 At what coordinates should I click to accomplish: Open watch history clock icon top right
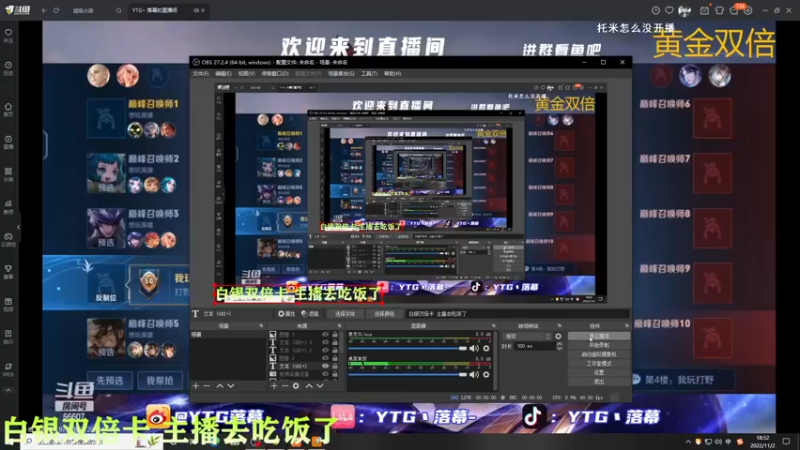[656, 10]
